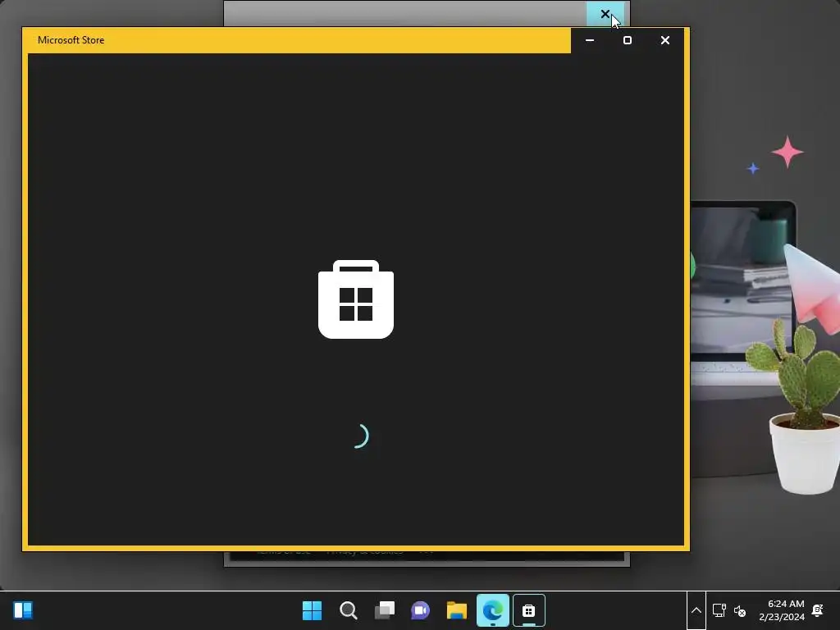Select the Microsoft Store taskbar icon
The height and width of the screenshot is (630, 840).
[x=529, y=610]
